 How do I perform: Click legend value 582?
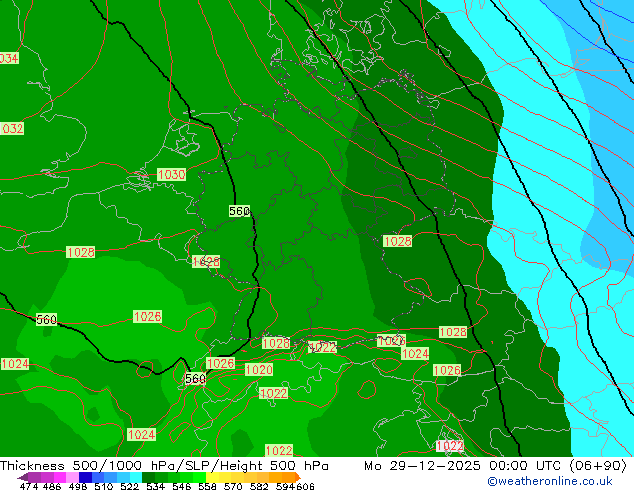(x=259, y=486)
